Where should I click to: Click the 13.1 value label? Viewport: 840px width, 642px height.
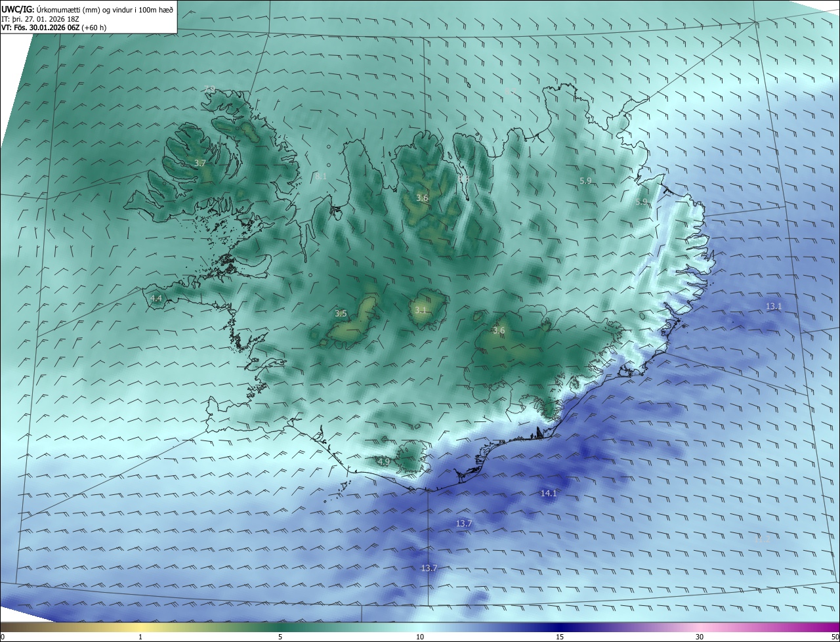[774, 306]
